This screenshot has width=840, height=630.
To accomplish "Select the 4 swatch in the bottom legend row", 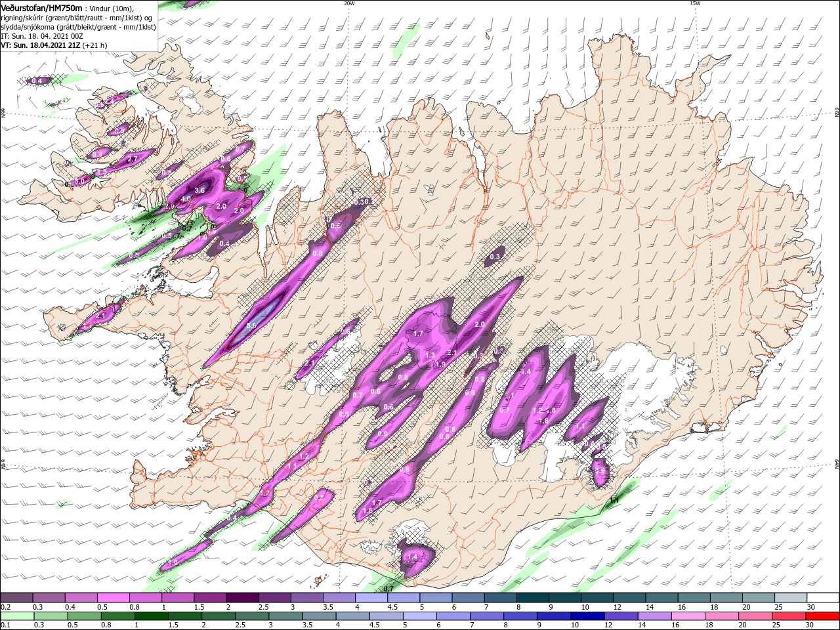I will 353,616.
